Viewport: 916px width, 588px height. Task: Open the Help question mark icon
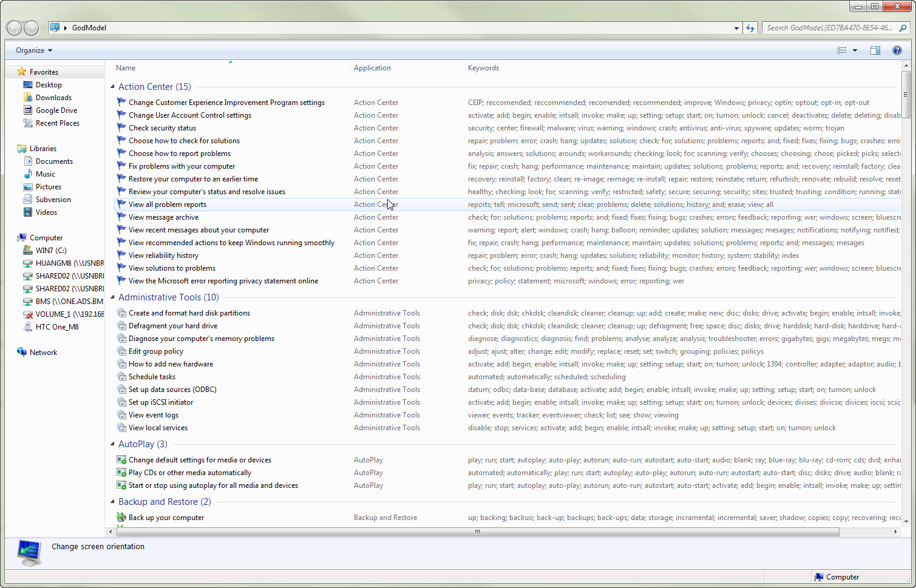tap(897, 50)
